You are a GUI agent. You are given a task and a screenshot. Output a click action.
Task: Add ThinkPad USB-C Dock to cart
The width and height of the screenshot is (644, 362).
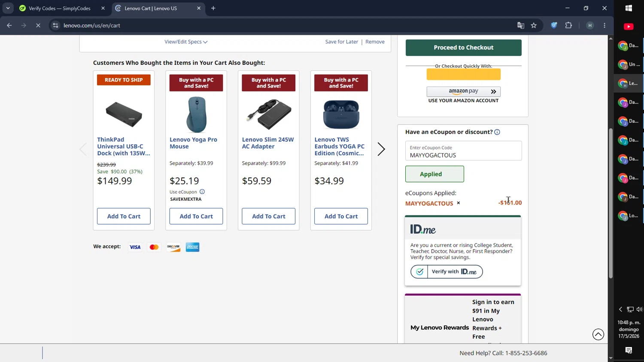pyautogui.click(x=124, y=216)
